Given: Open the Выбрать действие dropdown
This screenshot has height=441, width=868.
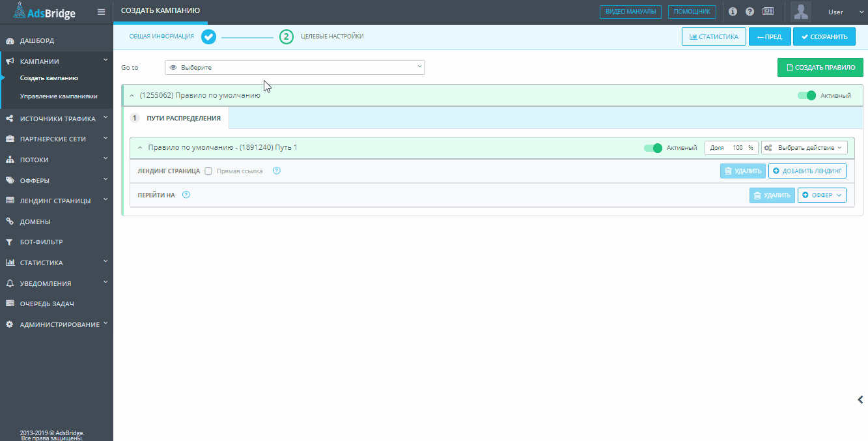Looking at the screenshot, I should point(804,148).
